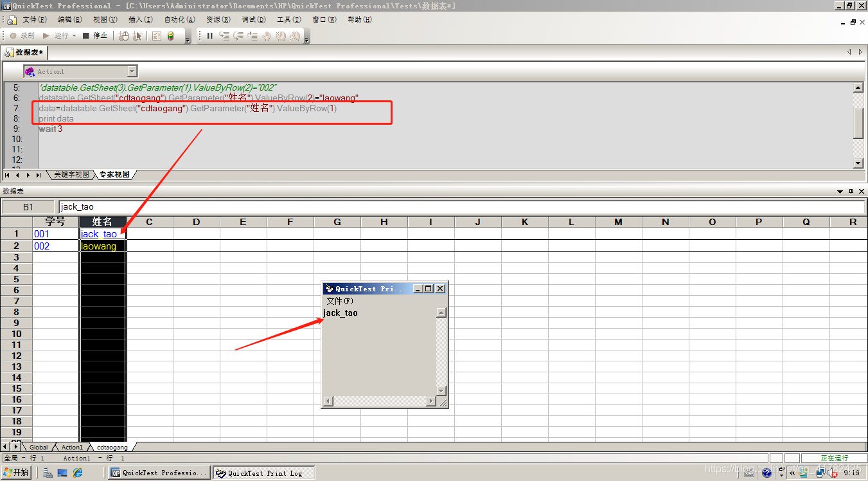Click the Step Into debug icon
The image size is (868, 481).
(x=224, y=36)
